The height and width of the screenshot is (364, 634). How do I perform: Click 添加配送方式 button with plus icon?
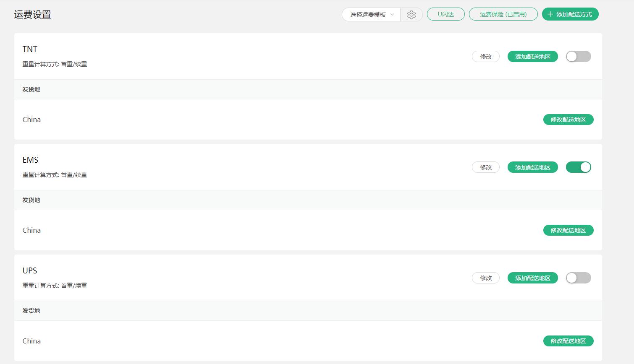(x=570, y=14)
